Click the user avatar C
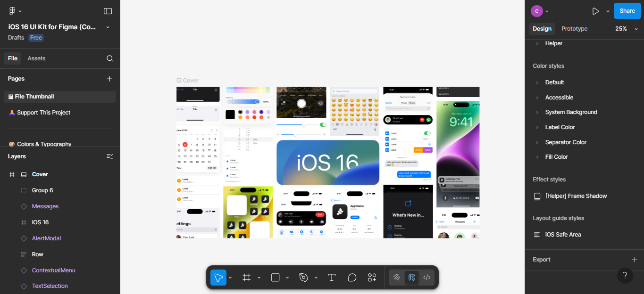The image size is (644, 294). (x=536, y=11)
